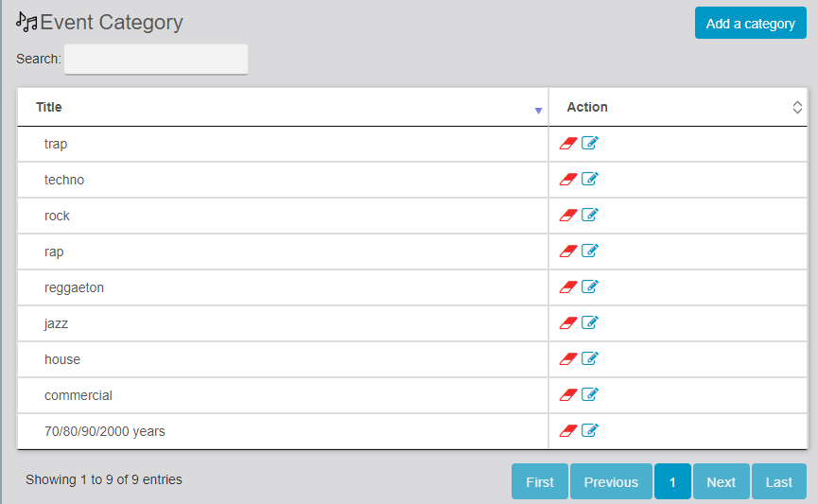Focus the Search input field
The width and height of the screenshot is (818, 504).
(156, 60)
